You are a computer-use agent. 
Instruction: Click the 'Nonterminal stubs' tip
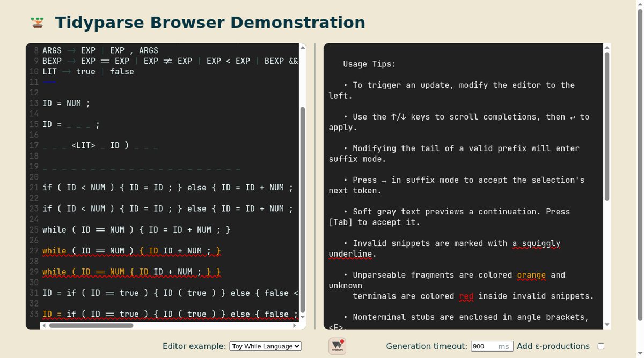click(459, 322)
